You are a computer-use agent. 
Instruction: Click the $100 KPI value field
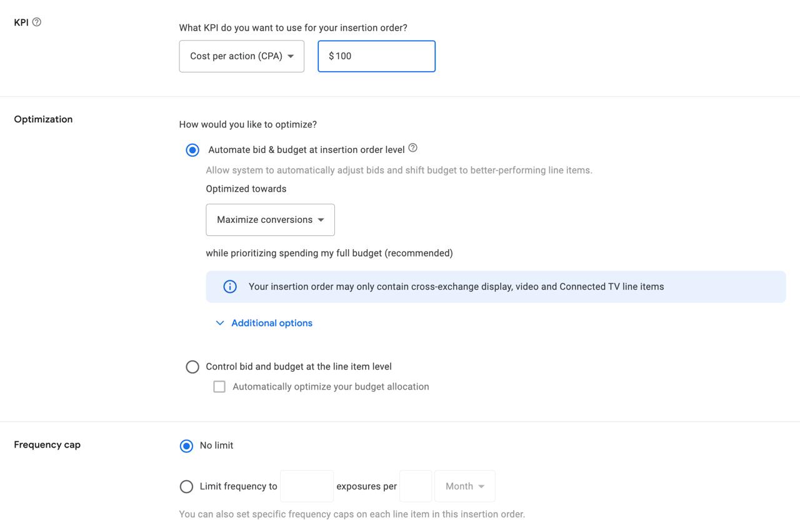pyautogui.click(x=376, y=56)
